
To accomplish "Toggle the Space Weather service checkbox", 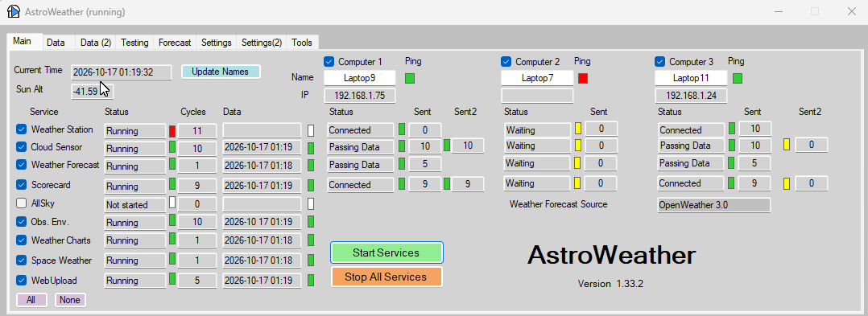I will [22, 261].
